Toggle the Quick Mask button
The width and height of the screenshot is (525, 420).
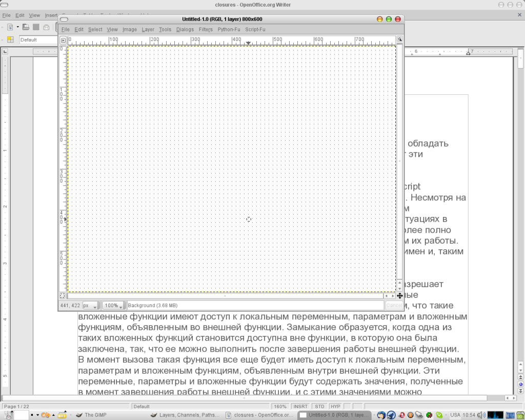pyautogui.click(x=63, y=296)
